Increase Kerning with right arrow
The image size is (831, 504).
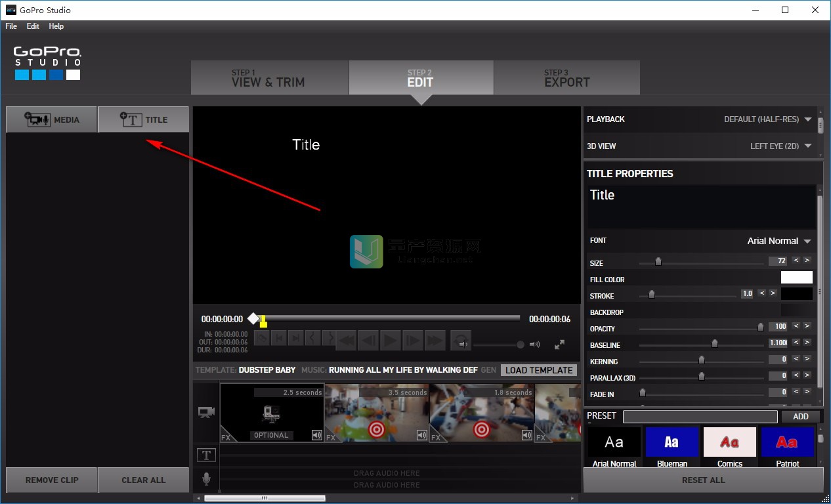807,359
